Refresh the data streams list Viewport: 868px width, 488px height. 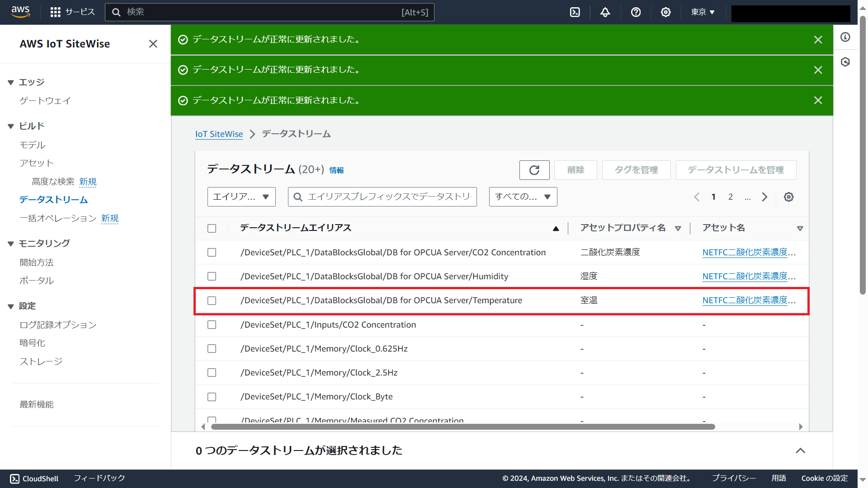(x=534, y=170)
